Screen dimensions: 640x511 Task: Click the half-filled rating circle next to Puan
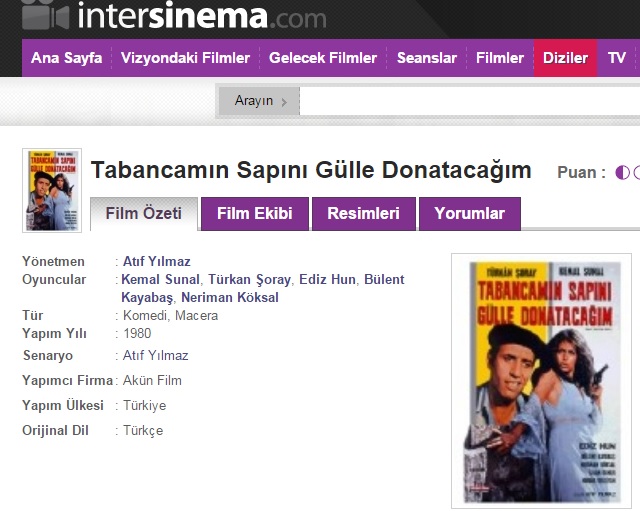coord(624,172)
